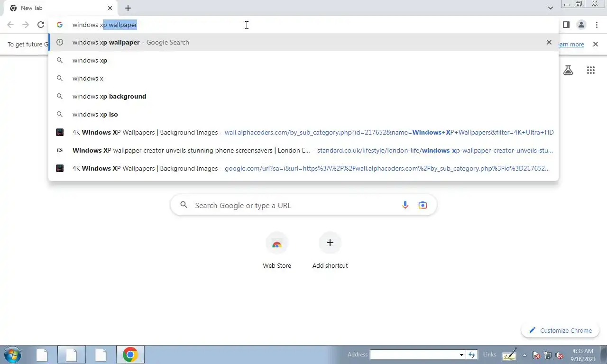Open the Web Store shortcut
The width and height of the screenshot is (607, 364).
(x=277, y=251)
